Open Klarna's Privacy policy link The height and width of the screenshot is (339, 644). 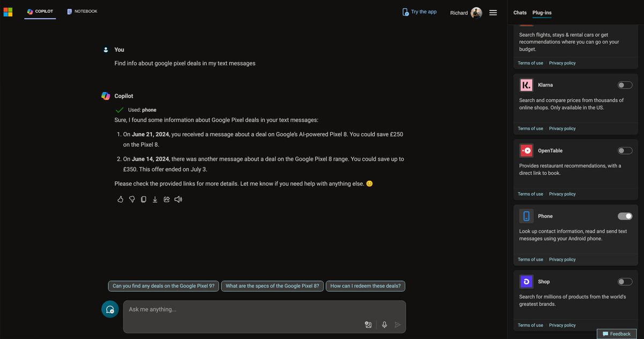pyautogui.click(x=562, y=128)
